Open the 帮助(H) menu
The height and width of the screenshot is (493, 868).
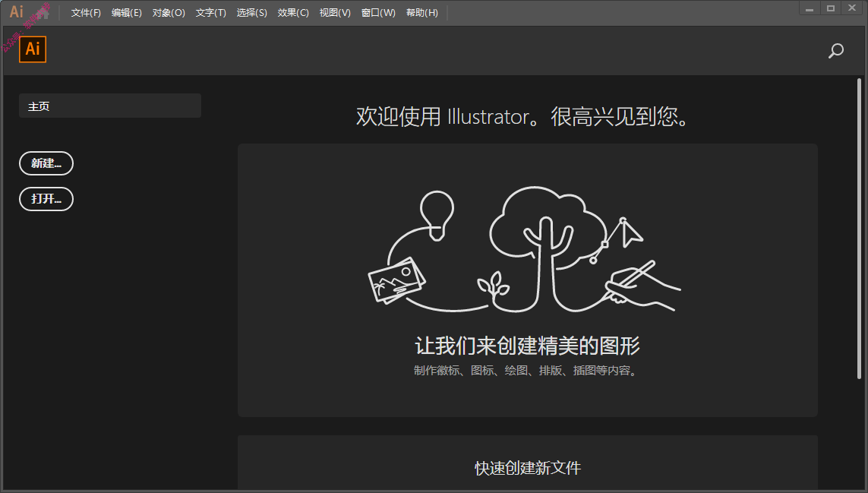click(422, 13)
